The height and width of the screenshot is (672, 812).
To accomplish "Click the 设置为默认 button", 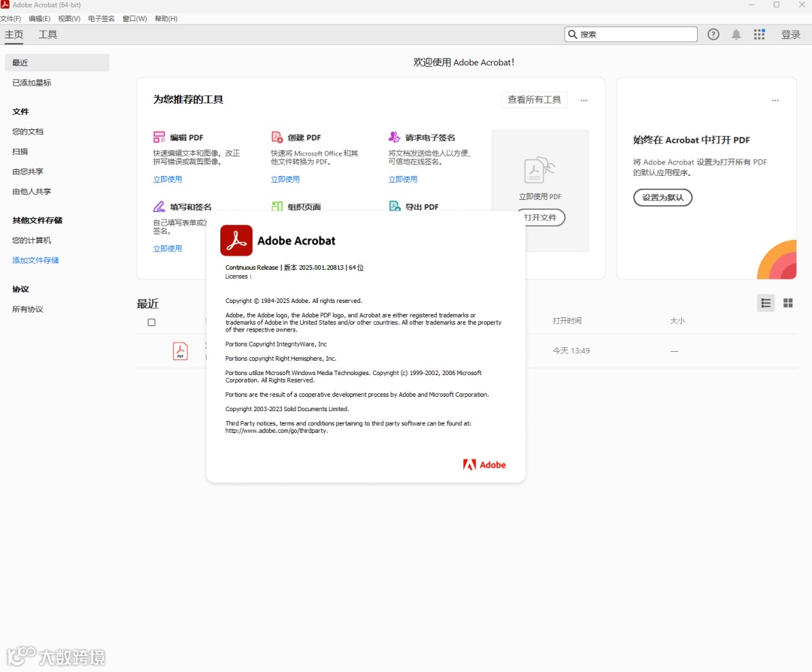I will tap(662, 197).
